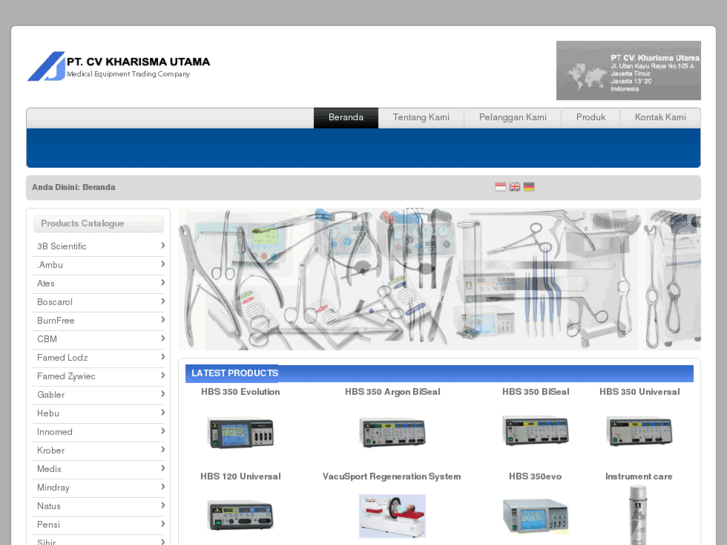Open the Hebu catalogue link
Image resolution: width=727 pixels, height=545 pixels.
(98, 413)
